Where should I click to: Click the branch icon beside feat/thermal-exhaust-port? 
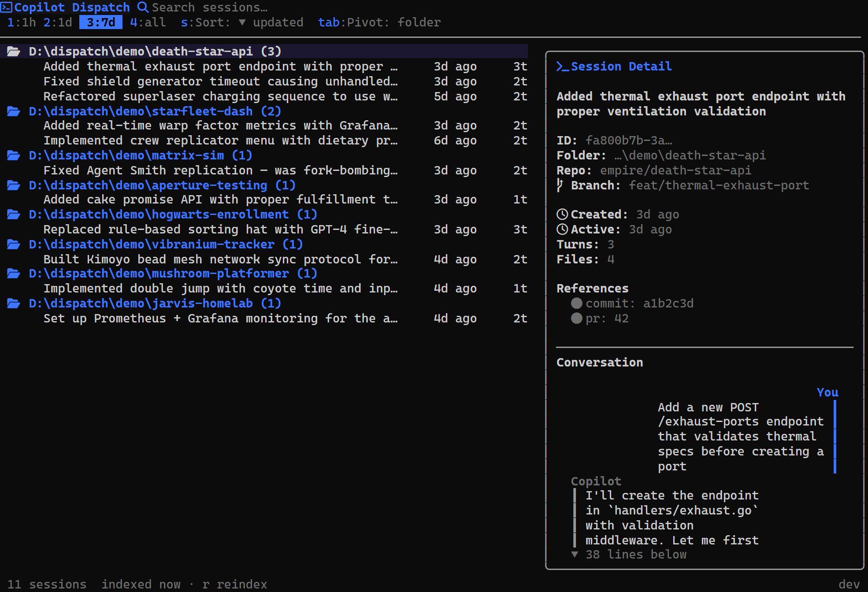[560, 185]
